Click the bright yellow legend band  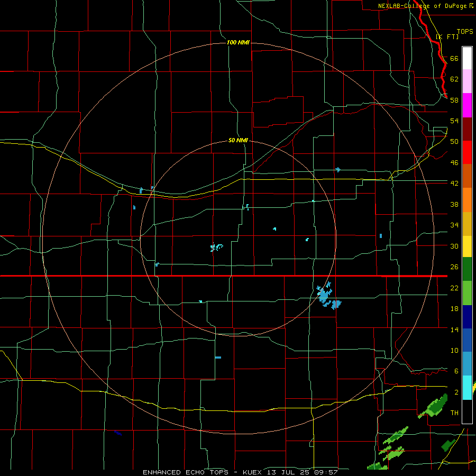pos(467,246)
